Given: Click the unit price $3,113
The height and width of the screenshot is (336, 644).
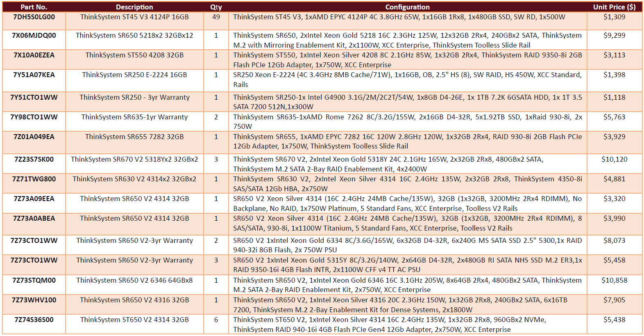Looking at the screenshot, I should click(x=615, y=55).
